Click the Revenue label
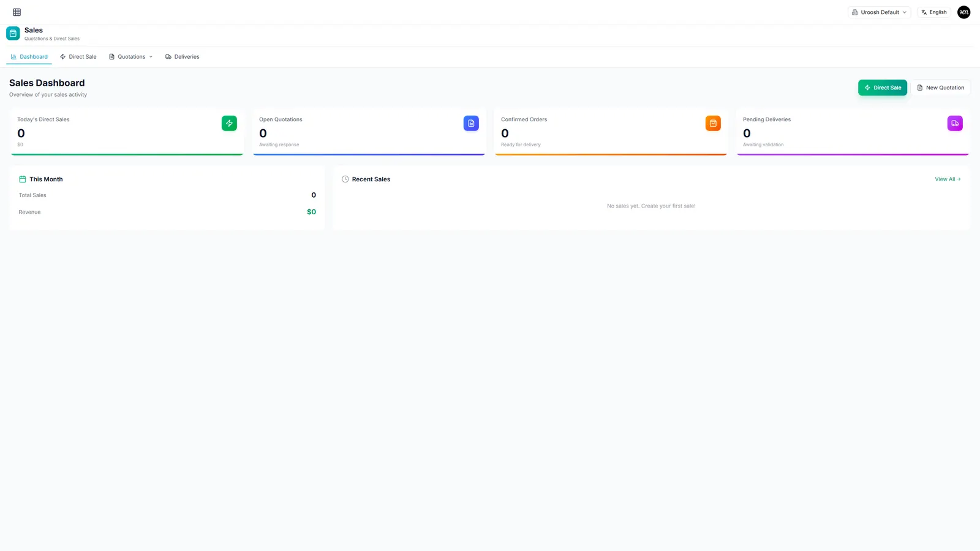 pyautogui.click(x=29, y=212)
